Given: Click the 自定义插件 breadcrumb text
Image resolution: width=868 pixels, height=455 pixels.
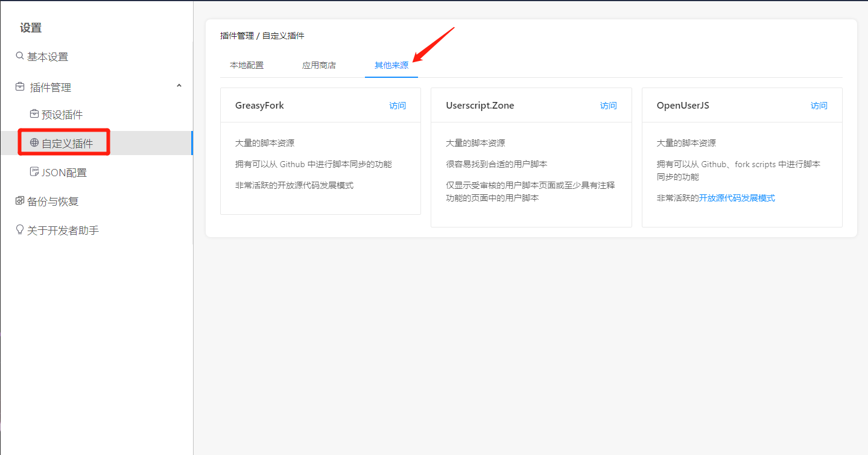Looking at the screenshot, I should click(284, 36).
